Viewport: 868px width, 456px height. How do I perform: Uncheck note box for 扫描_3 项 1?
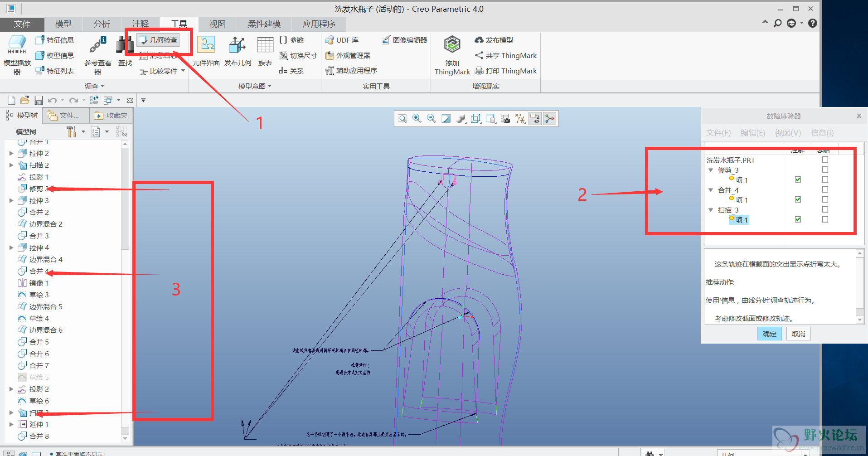click(x=798, y=219)
